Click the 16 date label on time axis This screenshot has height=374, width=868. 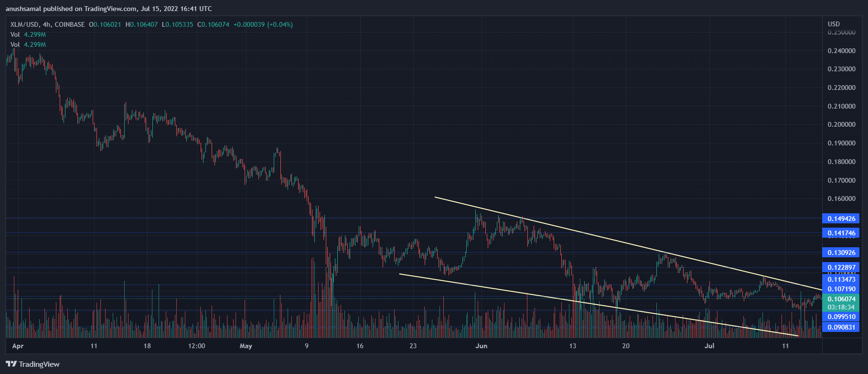click(x=360, y=346)
